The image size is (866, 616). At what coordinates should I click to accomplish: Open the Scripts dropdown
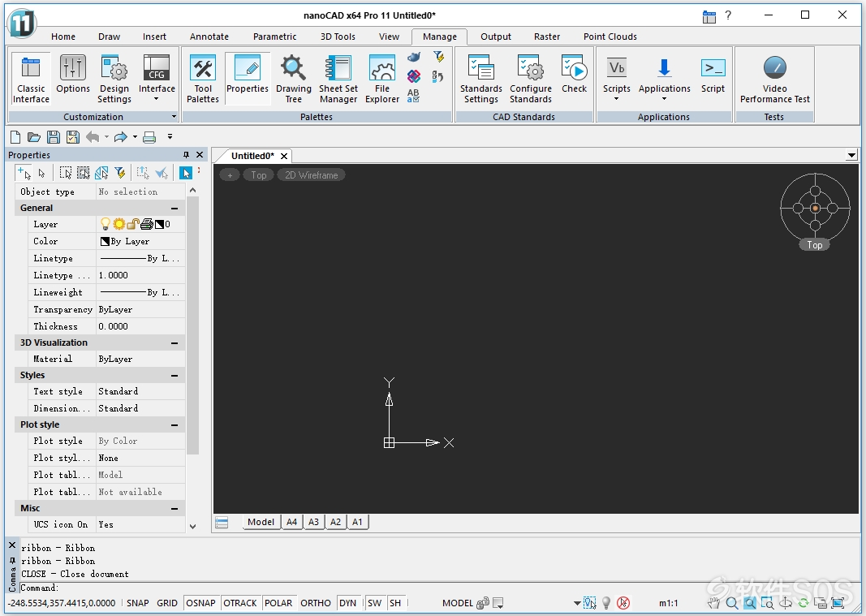tap(616, 79)
